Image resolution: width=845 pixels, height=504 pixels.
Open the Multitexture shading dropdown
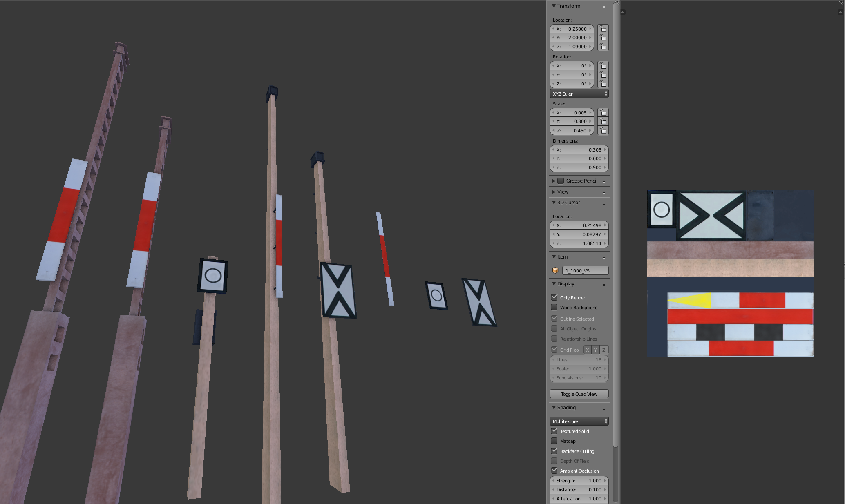click(579, 421)
